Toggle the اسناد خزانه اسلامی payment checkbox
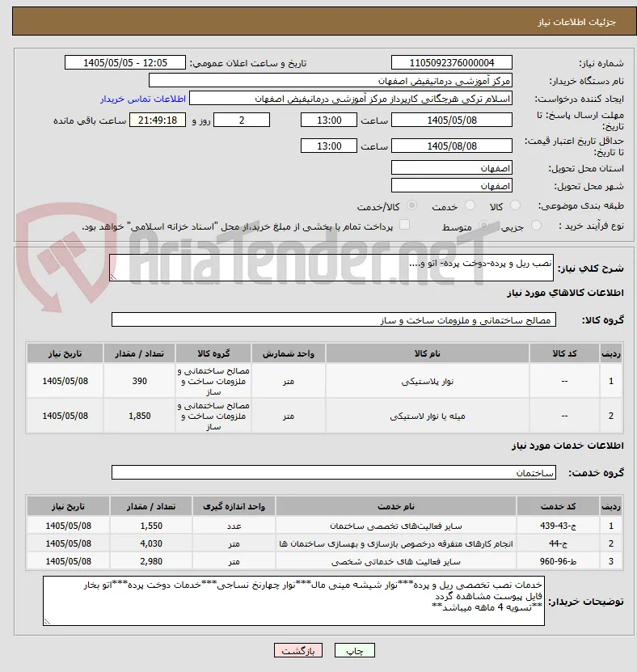Viewport: 637px width, 672px height. [x=404, y=225]
